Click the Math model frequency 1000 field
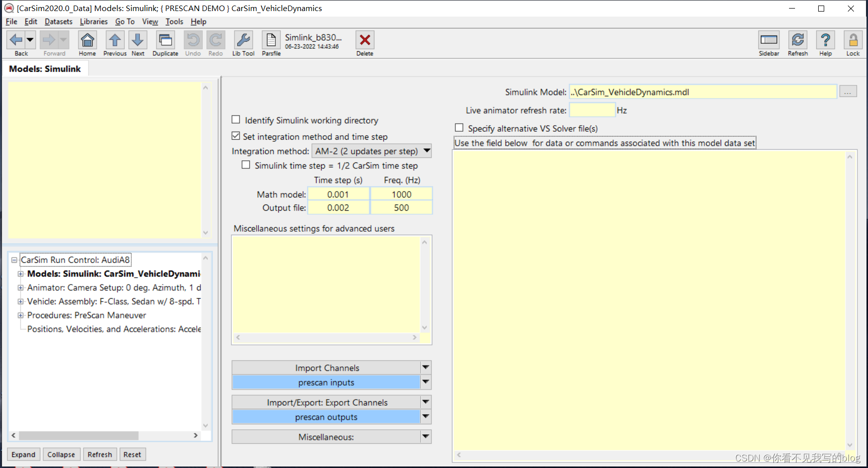 click(x=402, y=194)
